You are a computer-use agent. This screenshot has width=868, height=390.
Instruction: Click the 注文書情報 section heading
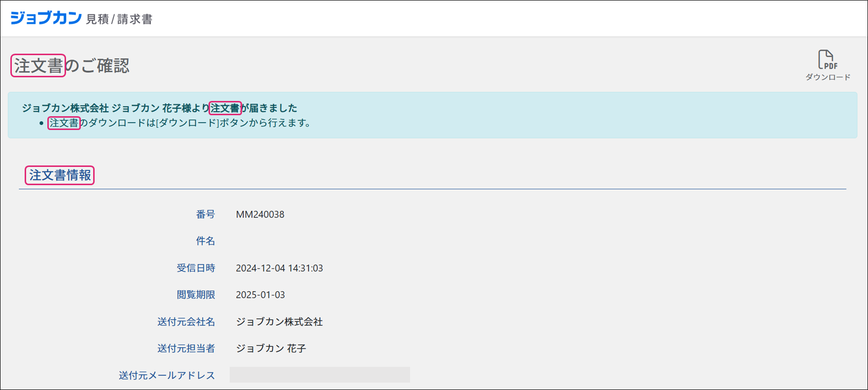pos(60,175)
